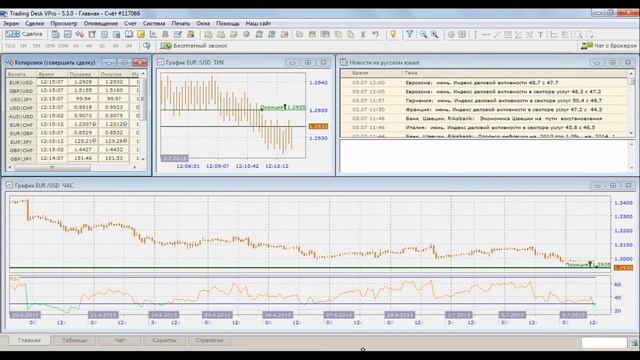The width and height of the screenshot is (640, 360).
Task: Click the speech bubble help icon
Action: (x=147, y=46)
